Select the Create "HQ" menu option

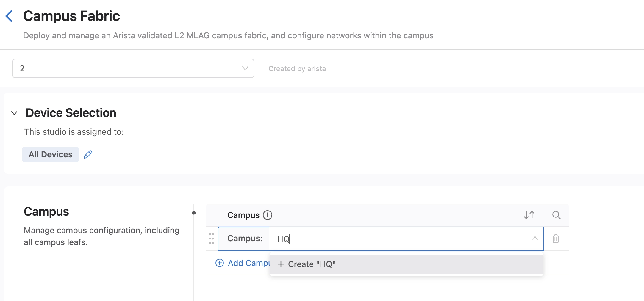point(312,264)
